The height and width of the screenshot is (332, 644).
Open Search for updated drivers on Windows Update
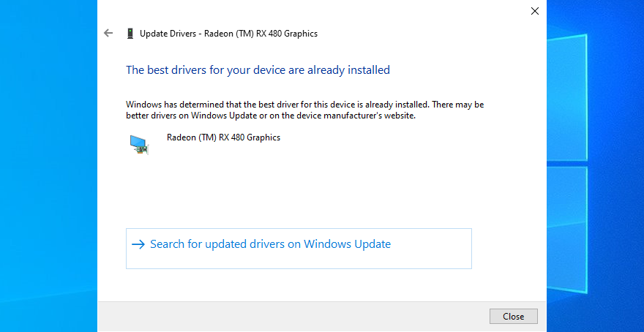(x=270, y=244)
